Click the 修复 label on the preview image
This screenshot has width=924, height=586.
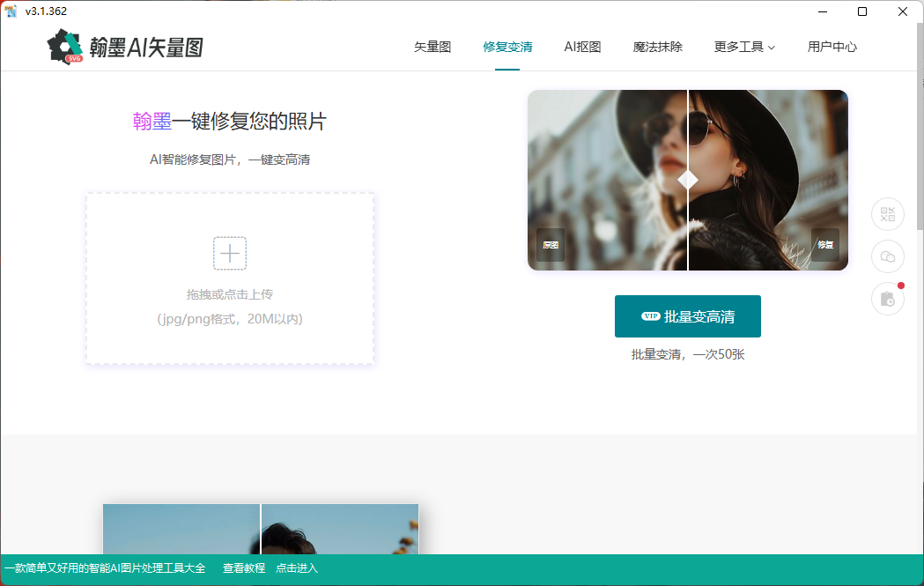point(825,245)
